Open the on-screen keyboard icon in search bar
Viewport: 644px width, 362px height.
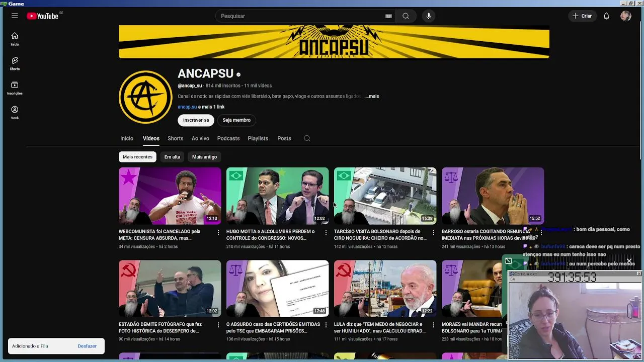click(388, 16)
